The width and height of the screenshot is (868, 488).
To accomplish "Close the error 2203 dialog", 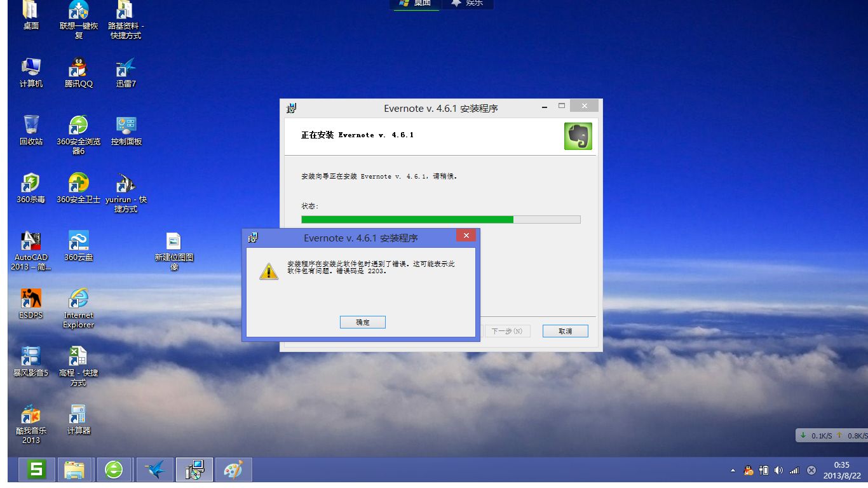I will 466,236.
